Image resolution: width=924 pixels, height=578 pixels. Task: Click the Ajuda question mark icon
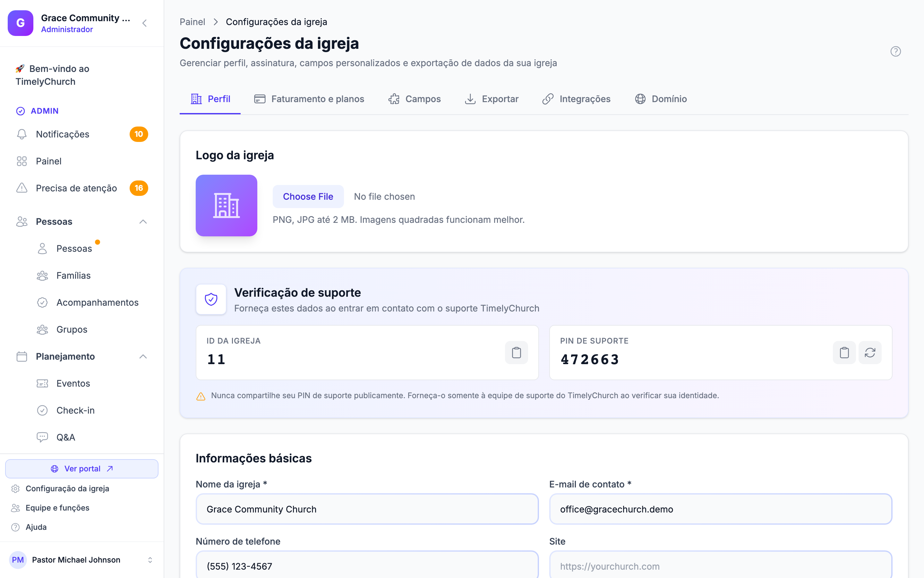[15, 527]
